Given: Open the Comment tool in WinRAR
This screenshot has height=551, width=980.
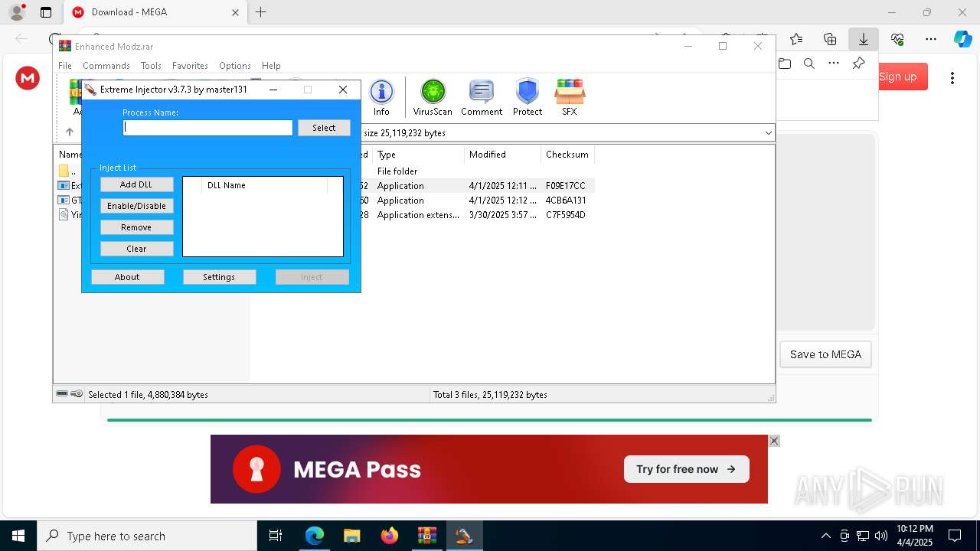Looking at the screenshot, I should [x=482, y=97].
